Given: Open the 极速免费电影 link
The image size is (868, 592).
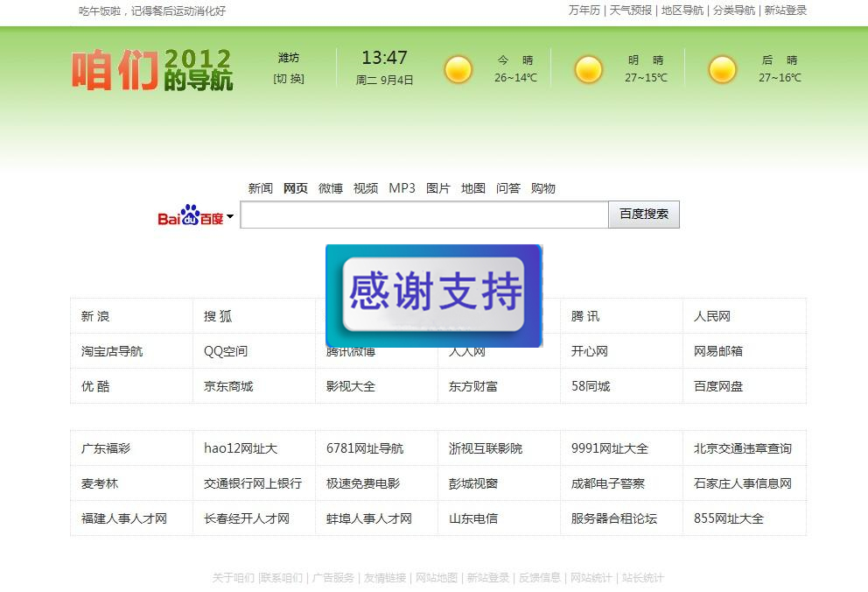Looking at the screenshot, I should click(362, 483).
